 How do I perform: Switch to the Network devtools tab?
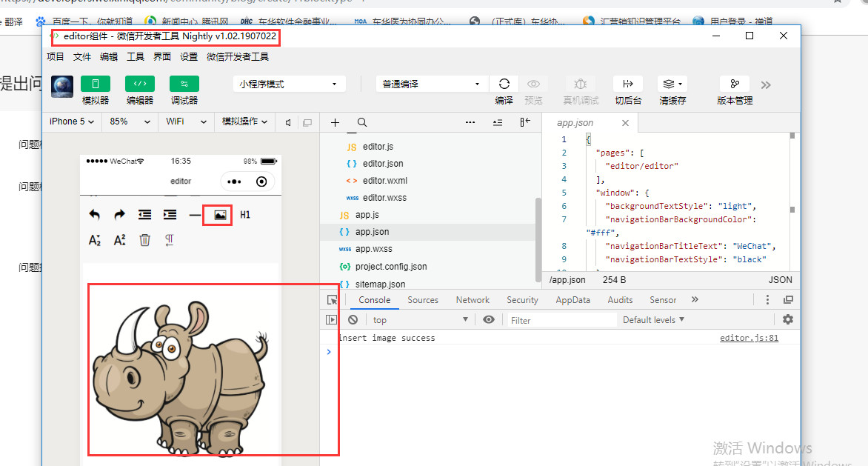pyautogui.click(x=473, y=300)
